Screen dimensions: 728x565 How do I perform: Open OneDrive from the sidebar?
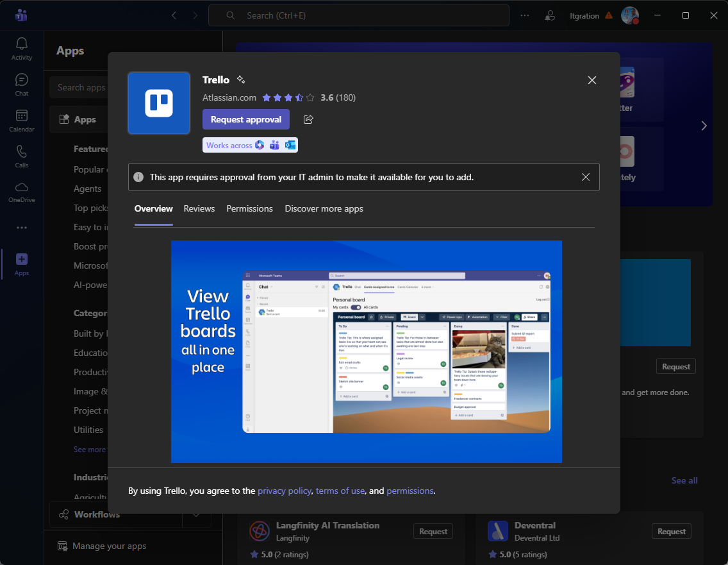point(22,192)
